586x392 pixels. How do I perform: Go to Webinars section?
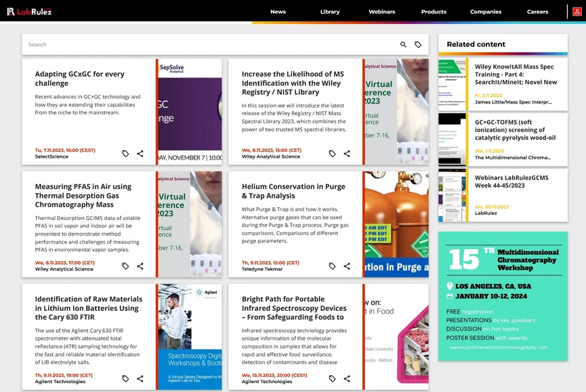(x=382, y=12)
